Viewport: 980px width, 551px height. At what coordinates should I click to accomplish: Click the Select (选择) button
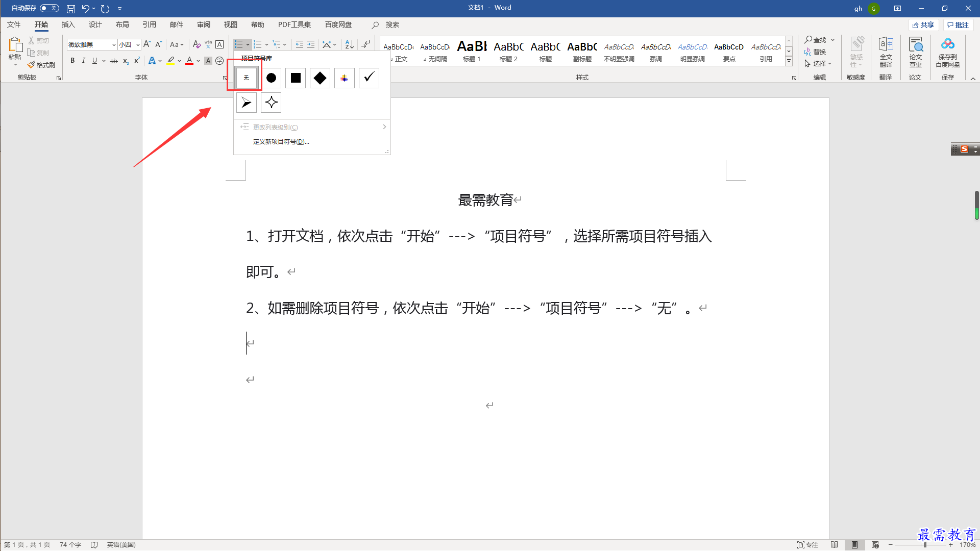pyautogui.click(x=818, y=63)
